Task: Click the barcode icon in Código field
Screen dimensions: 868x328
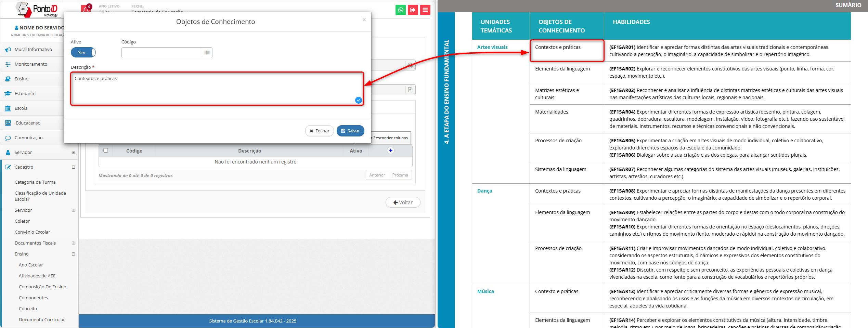Action: pyautogui.click(x=207, y=53)
